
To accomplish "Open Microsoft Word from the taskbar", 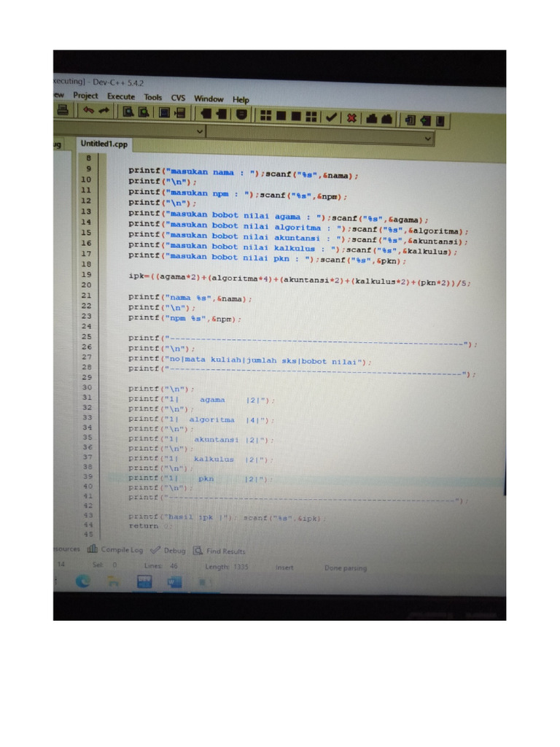I will (174, 582).
